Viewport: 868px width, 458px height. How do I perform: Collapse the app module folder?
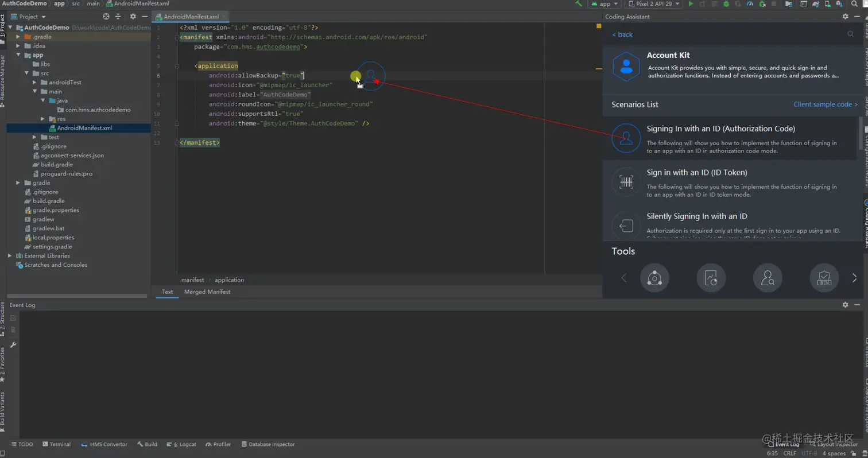click(19, 55)
